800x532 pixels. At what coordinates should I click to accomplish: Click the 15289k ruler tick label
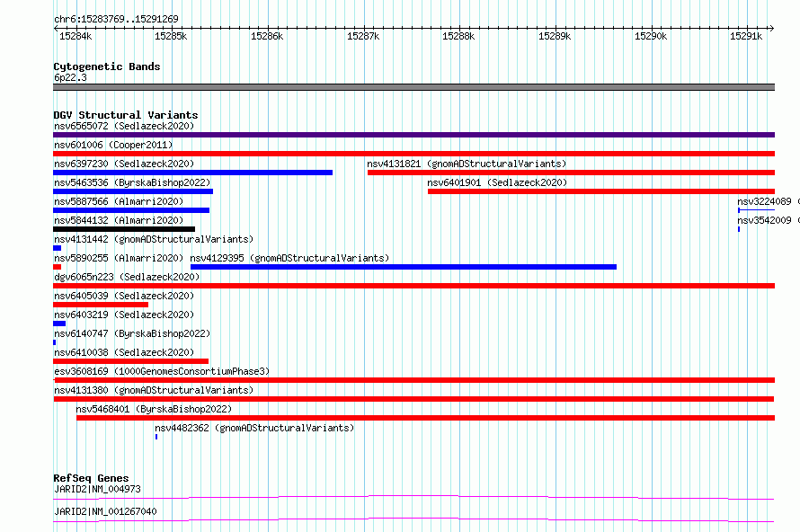(x=555, y=36)
